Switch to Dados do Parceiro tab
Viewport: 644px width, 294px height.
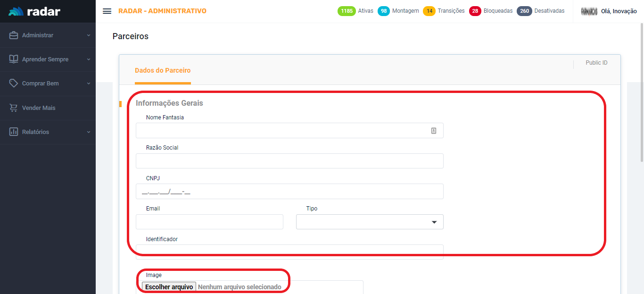tap(163, 70)
